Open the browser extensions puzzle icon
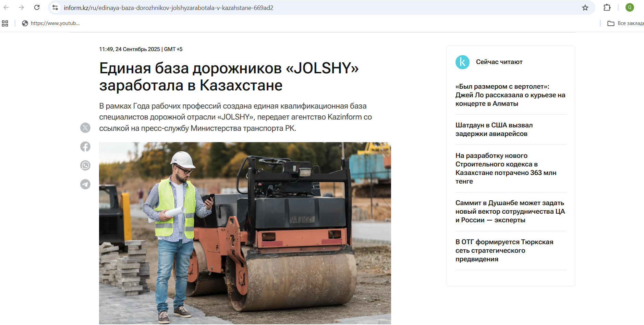644x325 pixels. click(x=607, y=8)
